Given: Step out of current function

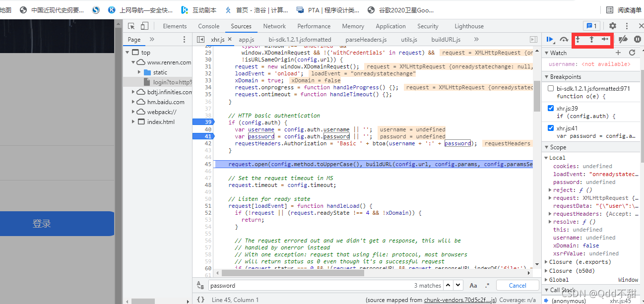Looking at the screenshot, I should (591, 39).
